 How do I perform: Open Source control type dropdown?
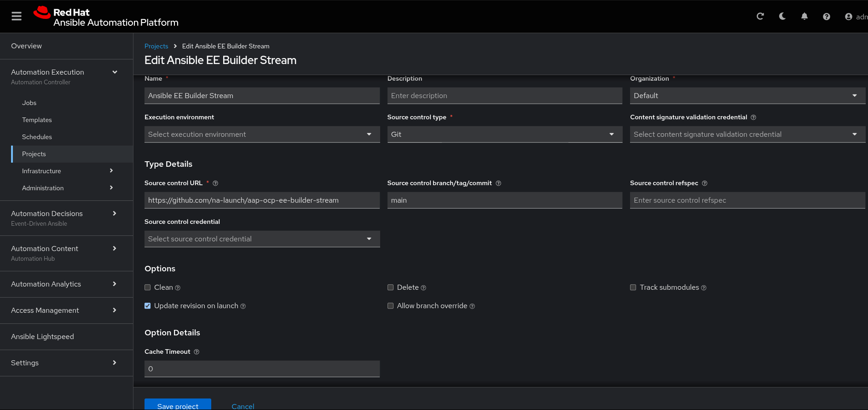(504, 135)
